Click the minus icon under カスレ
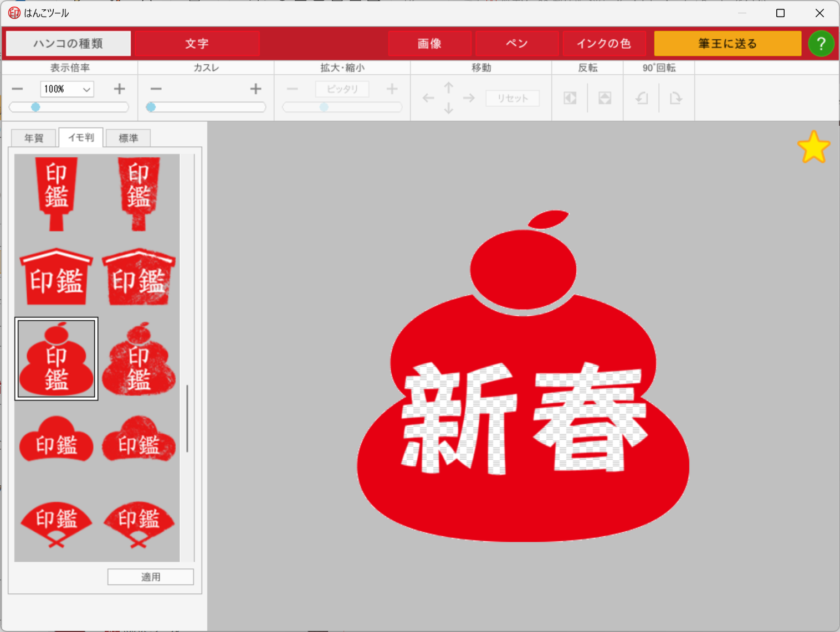 coord(156,89)
